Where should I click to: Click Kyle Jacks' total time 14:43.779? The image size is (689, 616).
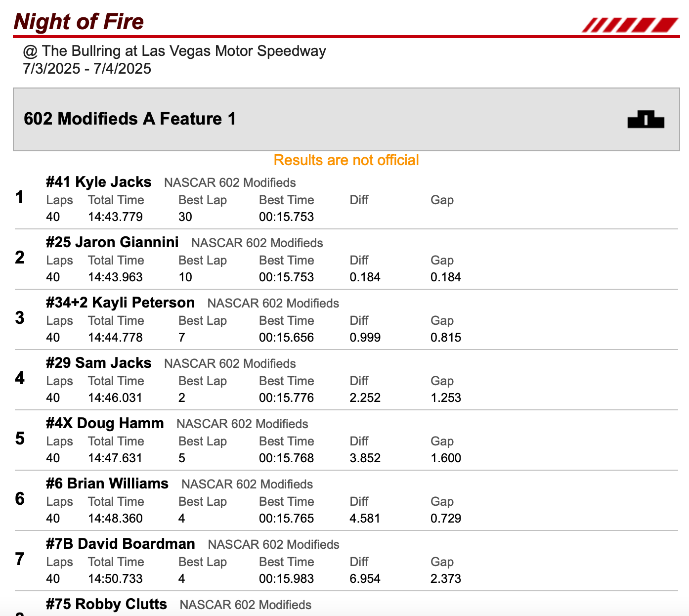point(115,217)
